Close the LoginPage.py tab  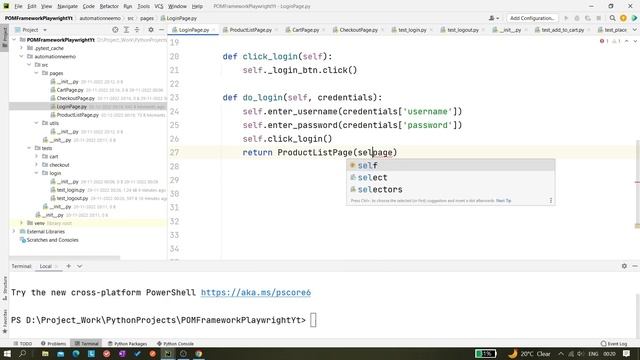coord(213,30)
